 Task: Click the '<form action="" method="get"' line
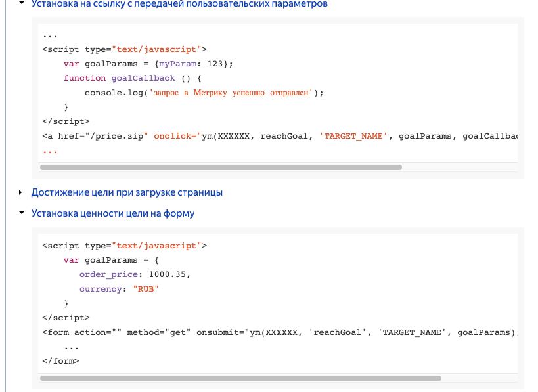(x=280, y=332)
